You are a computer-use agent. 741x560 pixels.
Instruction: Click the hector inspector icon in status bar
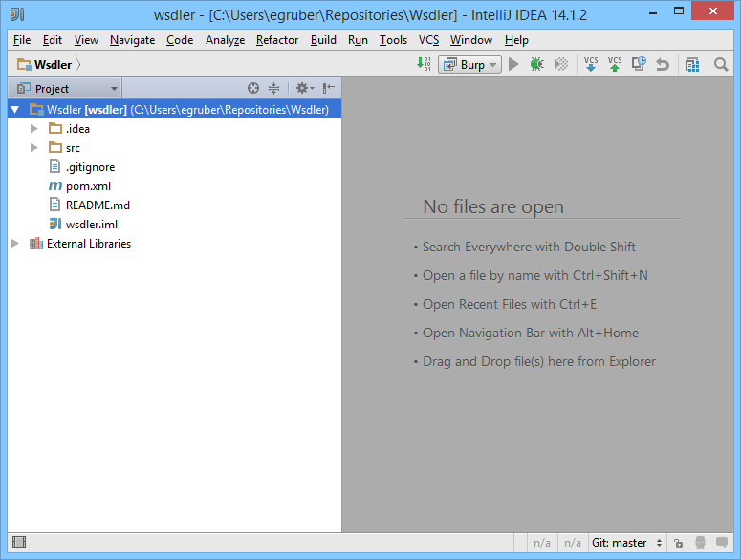click(700, 543)
